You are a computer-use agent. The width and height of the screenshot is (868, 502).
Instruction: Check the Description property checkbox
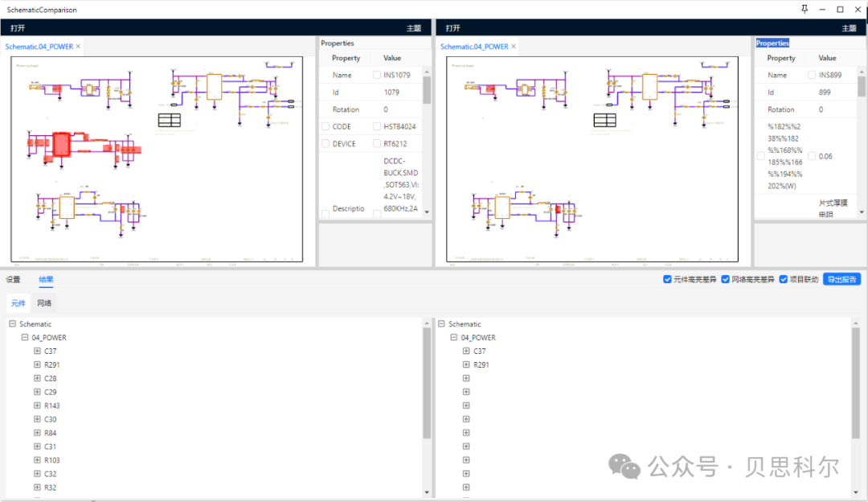coord(325,214)
